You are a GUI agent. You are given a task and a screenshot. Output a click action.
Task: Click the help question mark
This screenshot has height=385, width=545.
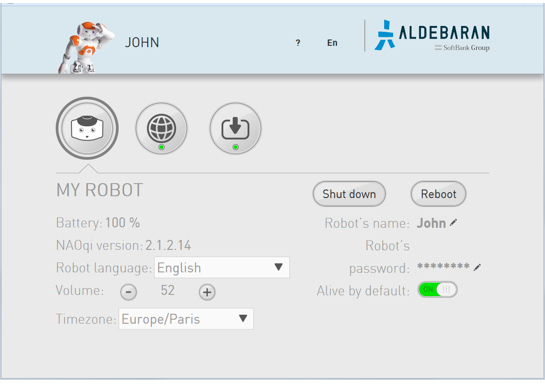pos(298,43)
